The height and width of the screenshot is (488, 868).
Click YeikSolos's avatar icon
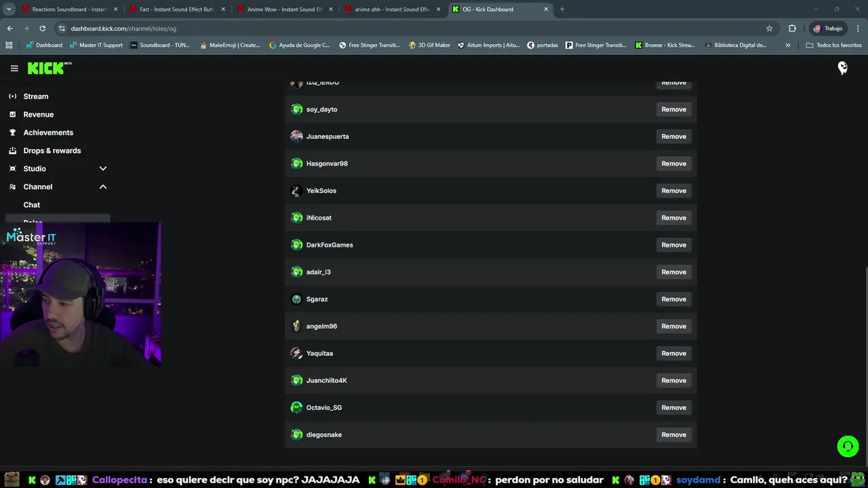point(296,190)
